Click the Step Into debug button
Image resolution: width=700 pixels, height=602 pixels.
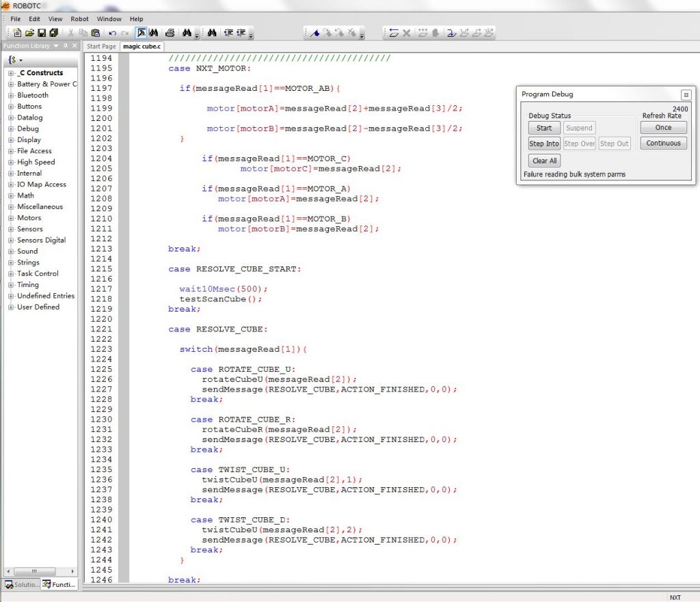pos(544,143)
